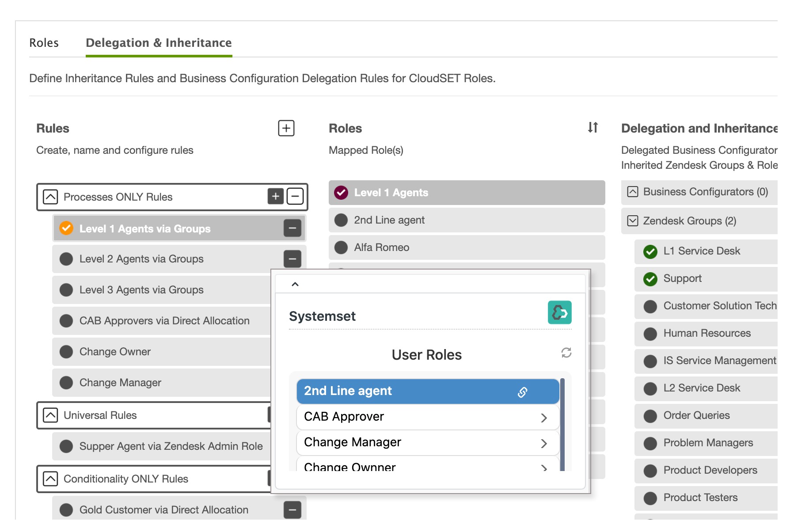Uncheck the Level 1 Agents mapped role
Viewport: 790px width, 532px height.
pos(341,193)
